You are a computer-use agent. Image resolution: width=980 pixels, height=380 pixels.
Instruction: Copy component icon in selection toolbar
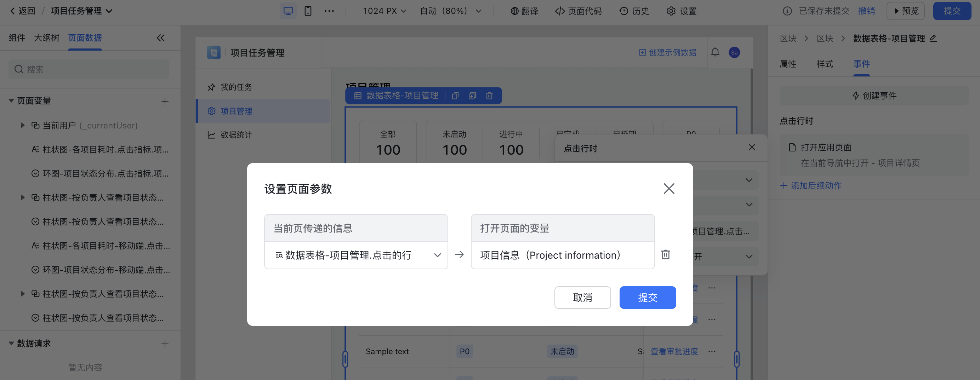click(455, 96)
